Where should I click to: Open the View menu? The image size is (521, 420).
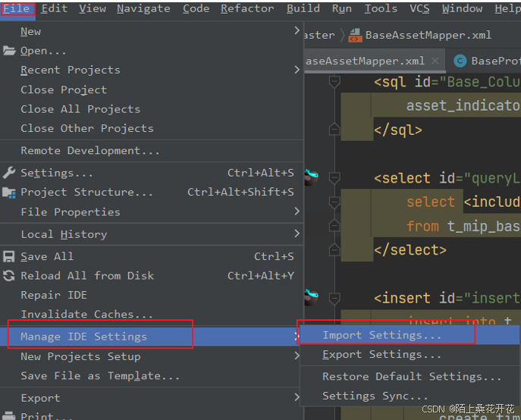pyautogui.click(x=93, y=8)
